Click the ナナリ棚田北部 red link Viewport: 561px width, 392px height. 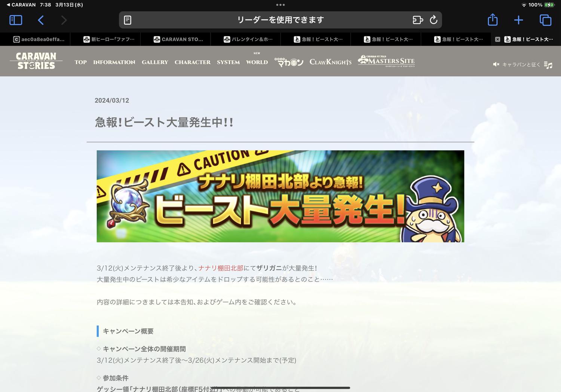coord(221,268)
